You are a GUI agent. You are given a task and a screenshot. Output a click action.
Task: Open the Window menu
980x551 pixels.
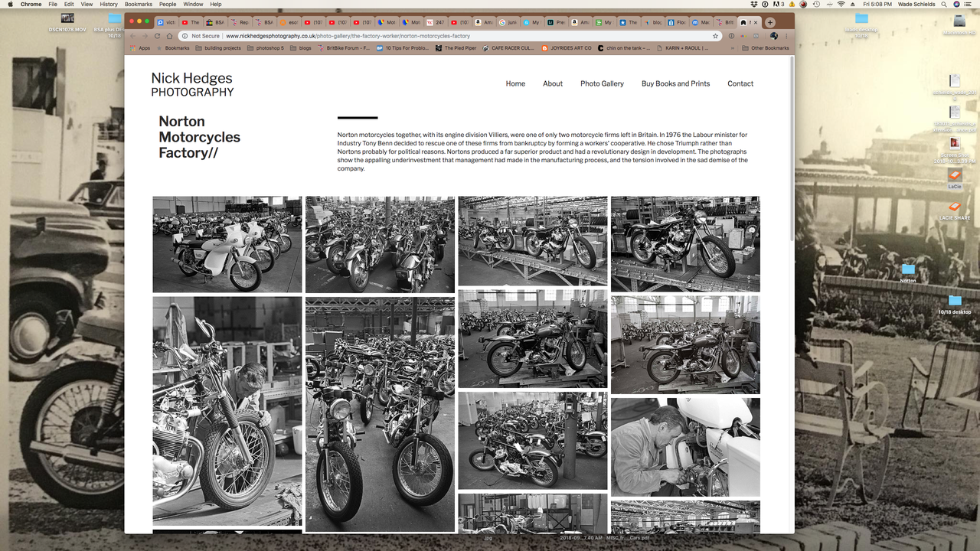[x=193, y=4]
